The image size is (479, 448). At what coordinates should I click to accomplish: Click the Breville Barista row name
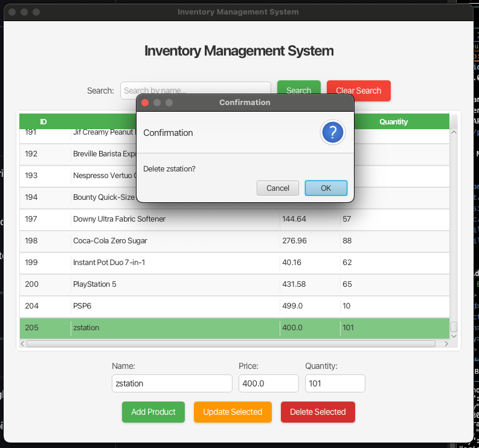pyautogui.click(x=104, y=153)
